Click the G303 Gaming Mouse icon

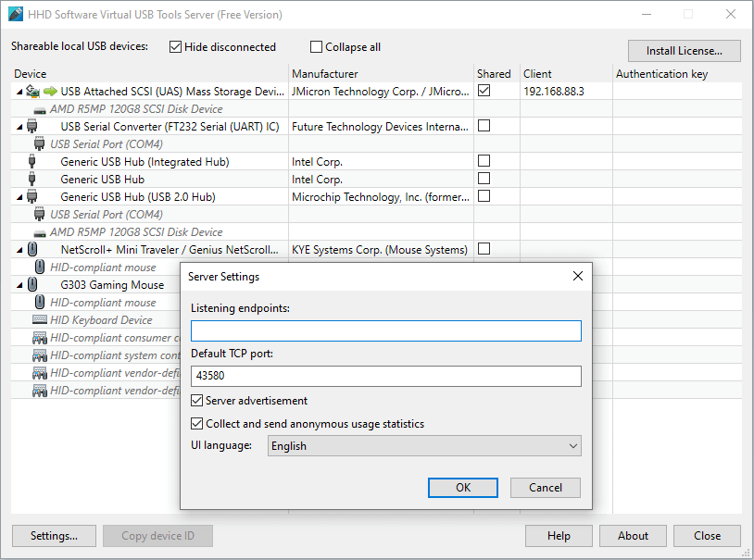tap(32, 284)
